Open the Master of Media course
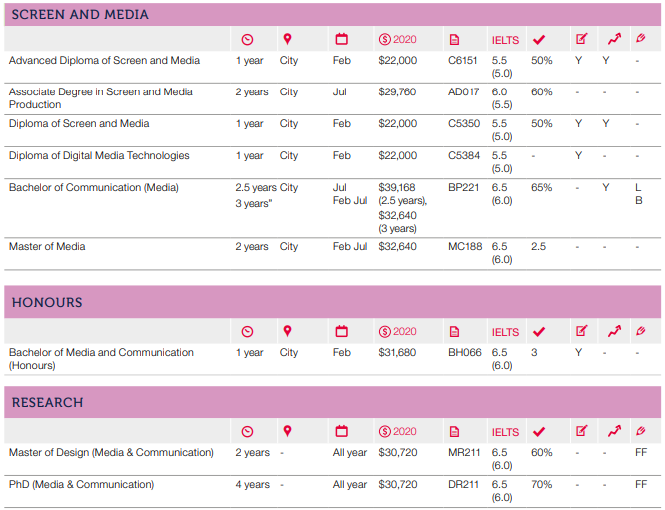The image size is (665, 510). (47, 247)
